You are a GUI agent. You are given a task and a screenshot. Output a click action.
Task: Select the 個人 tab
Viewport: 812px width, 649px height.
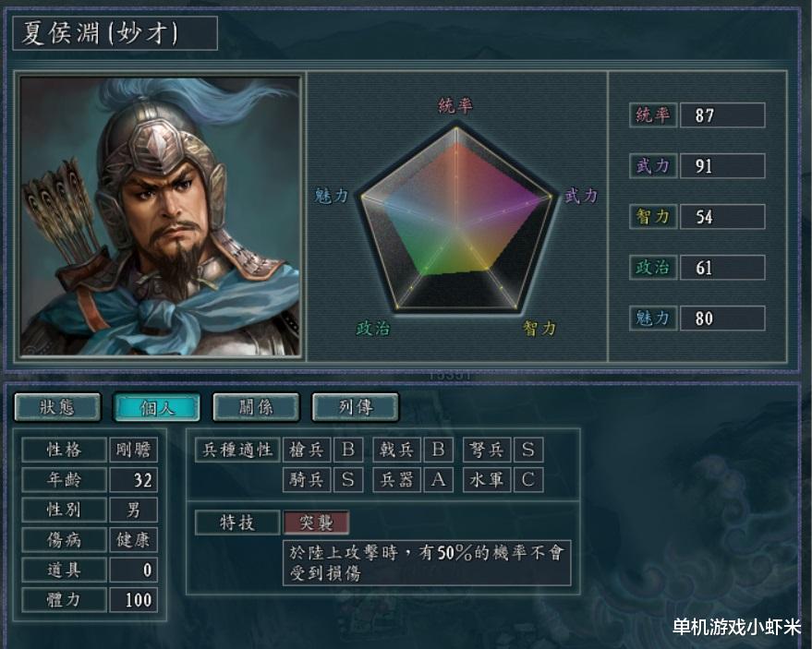coord(157,407)
